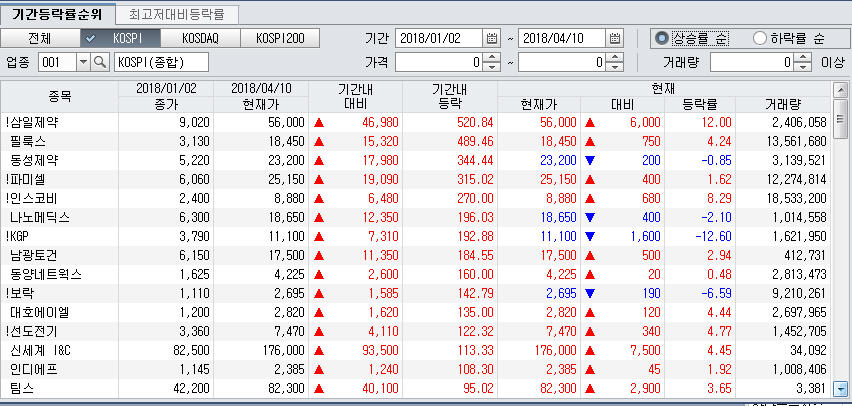Click the end date field 2018/04/10
This screenshot has width=852, height=406.
click(x=562, y=39)
